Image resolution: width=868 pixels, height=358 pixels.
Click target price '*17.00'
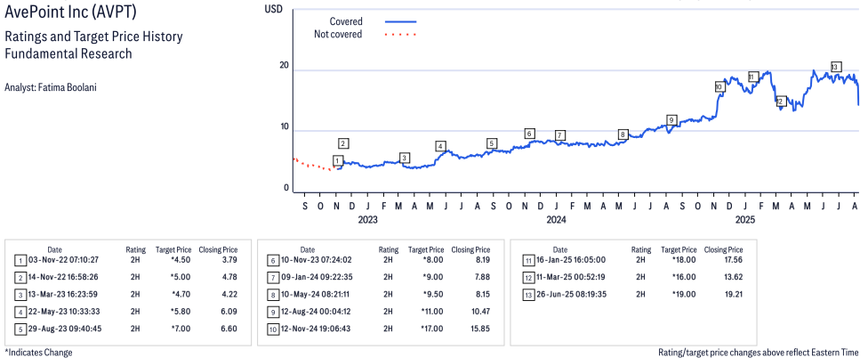[432, 329]
